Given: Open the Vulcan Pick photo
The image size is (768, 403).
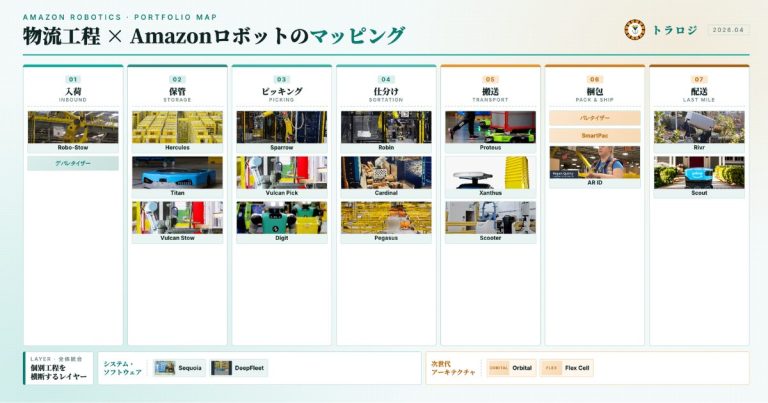Looking at the screenshot, I should point(282,172).
